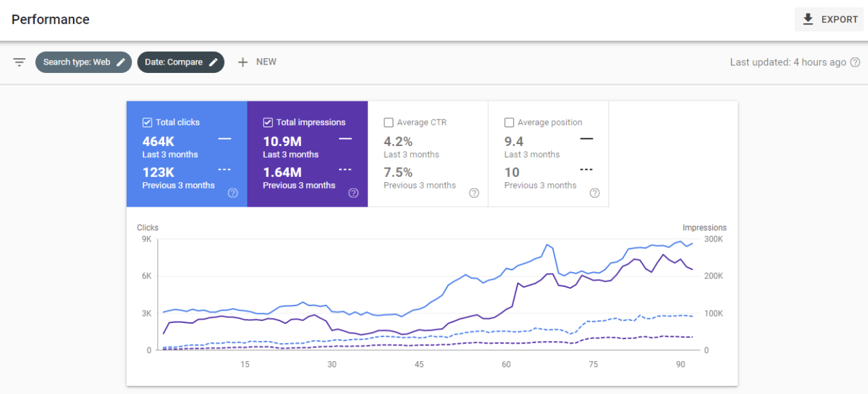Add a new filter with the NEW button

pyautogui.click(x=256, y=62)
